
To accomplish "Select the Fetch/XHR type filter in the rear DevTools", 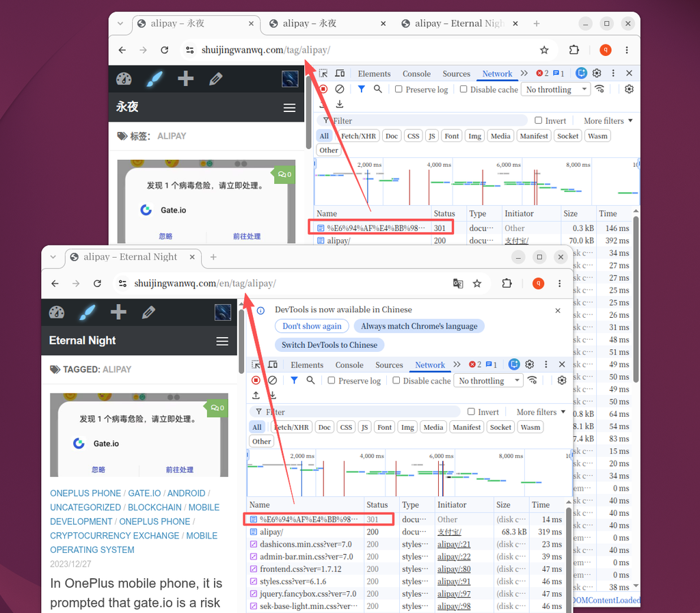I will [x=358, y=136].
